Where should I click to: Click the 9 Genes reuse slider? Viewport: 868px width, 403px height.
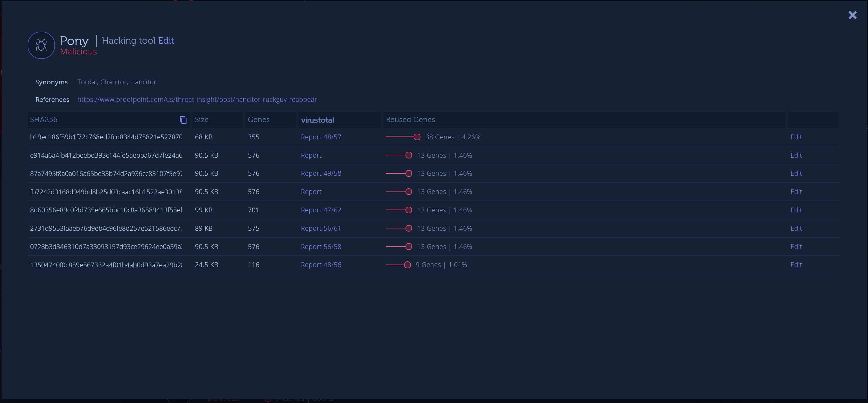[407, 265]
